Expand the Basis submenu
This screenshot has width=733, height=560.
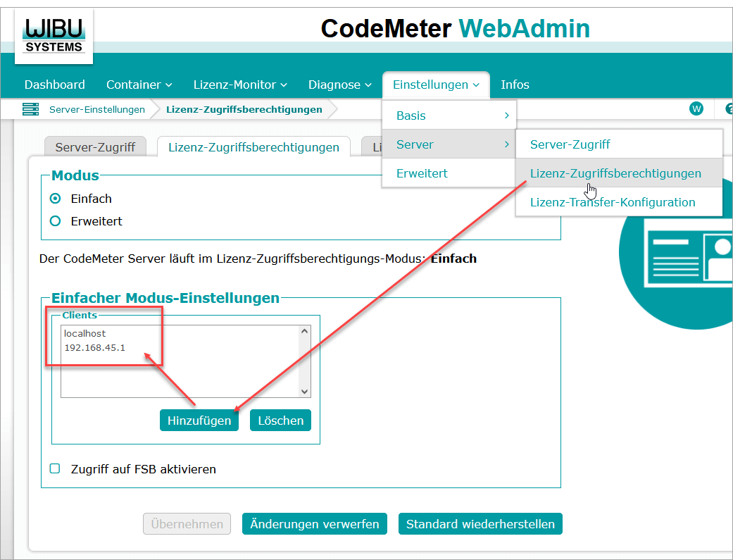pyautogui.click(x=449, y=116)
